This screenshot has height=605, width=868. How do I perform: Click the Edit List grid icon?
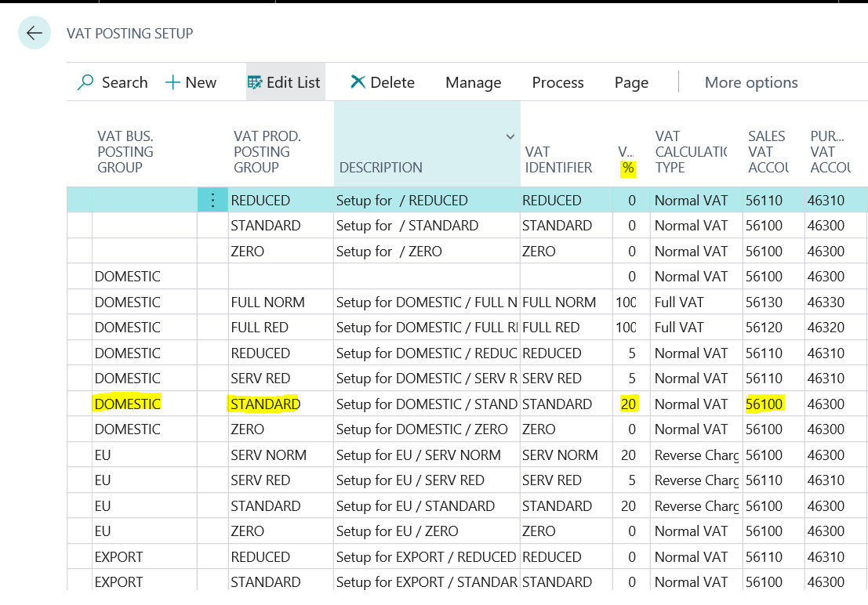[x=255, y=82]
